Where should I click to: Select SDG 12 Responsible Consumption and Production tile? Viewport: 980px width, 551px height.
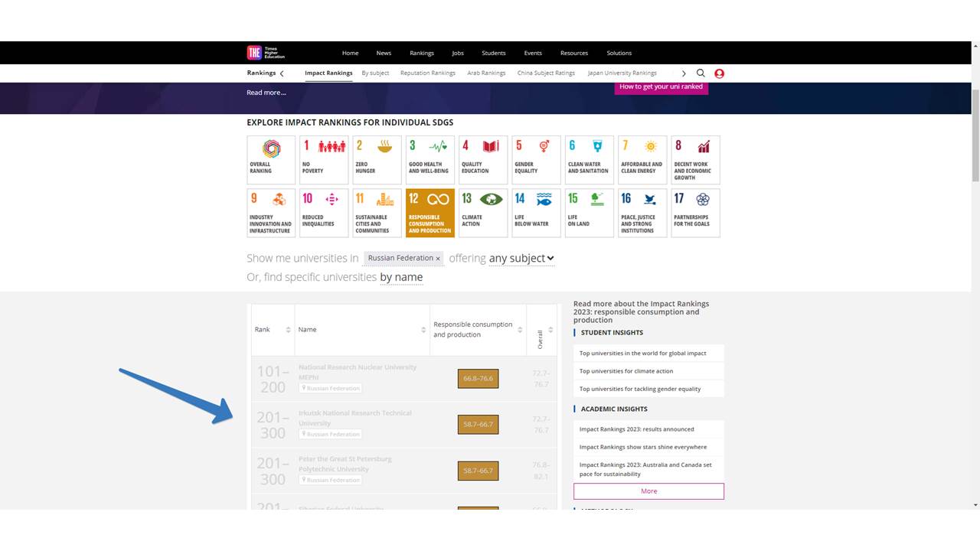pyautogui.click(x=430, y=213)
